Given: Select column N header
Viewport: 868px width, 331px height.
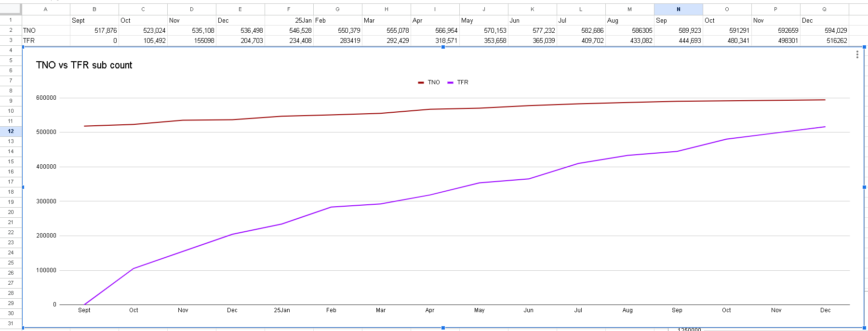Looking at the screenshot, I should tap(678, 9).
